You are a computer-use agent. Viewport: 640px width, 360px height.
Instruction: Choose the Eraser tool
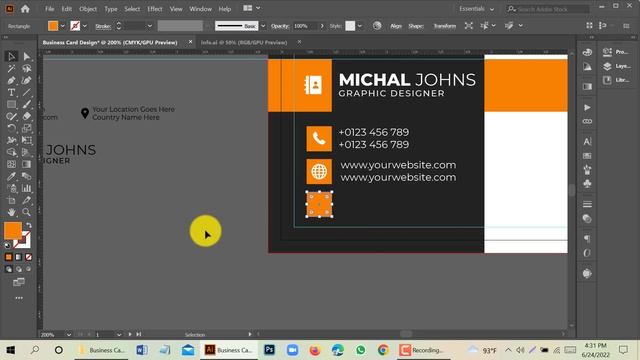tap(27, 116)
